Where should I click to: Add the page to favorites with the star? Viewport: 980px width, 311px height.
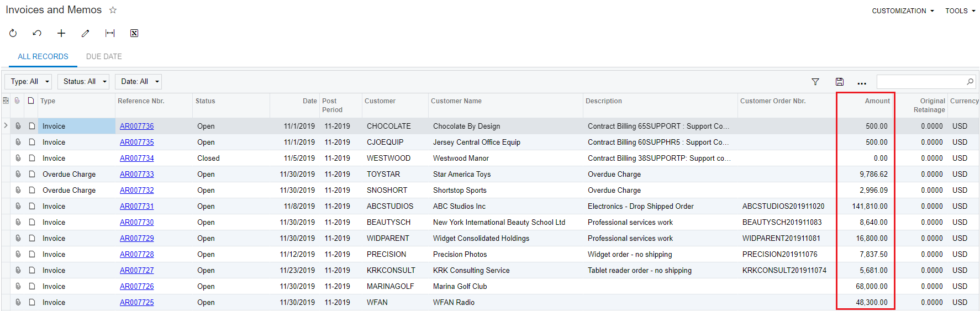point(113,10)
